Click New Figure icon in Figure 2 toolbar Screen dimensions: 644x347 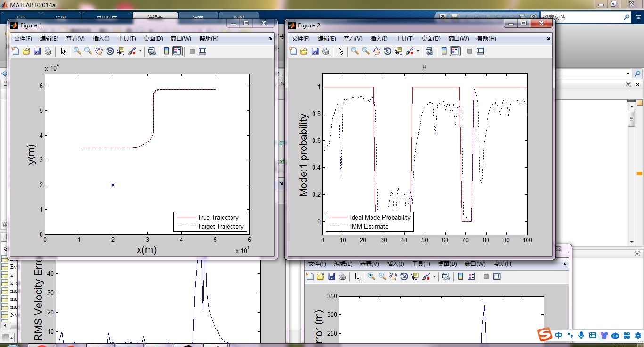tap(293, 51)
